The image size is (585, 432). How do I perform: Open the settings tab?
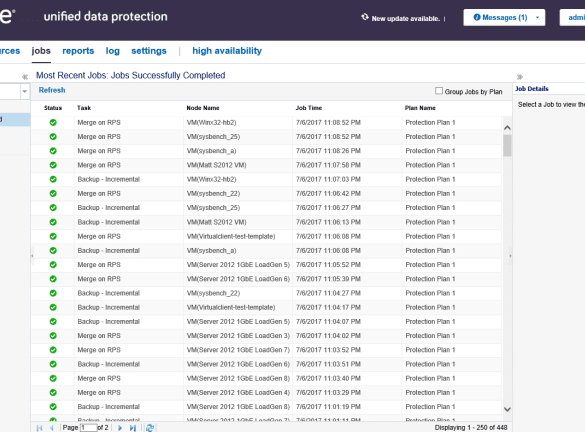(148, 51)
